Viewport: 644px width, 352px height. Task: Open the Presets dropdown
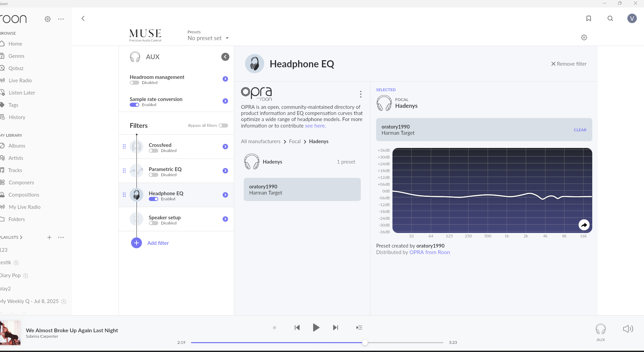208,38
